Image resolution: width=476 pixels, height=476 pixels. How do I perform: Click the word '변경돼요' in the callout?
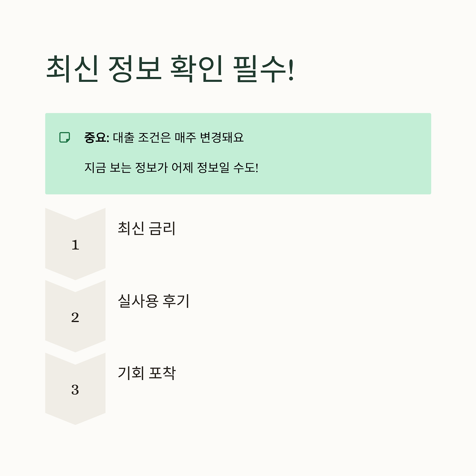pos(222,138)
